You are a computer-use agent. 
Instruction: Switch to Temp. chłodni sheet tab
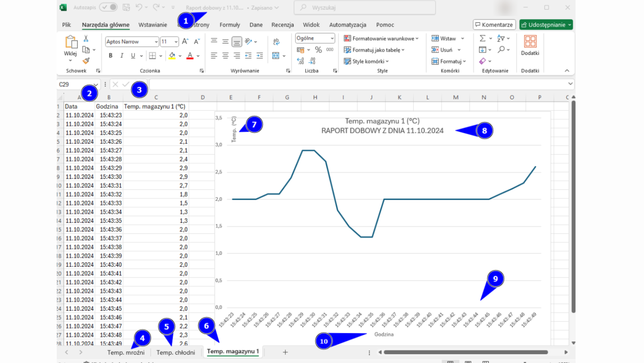point(175,353)
